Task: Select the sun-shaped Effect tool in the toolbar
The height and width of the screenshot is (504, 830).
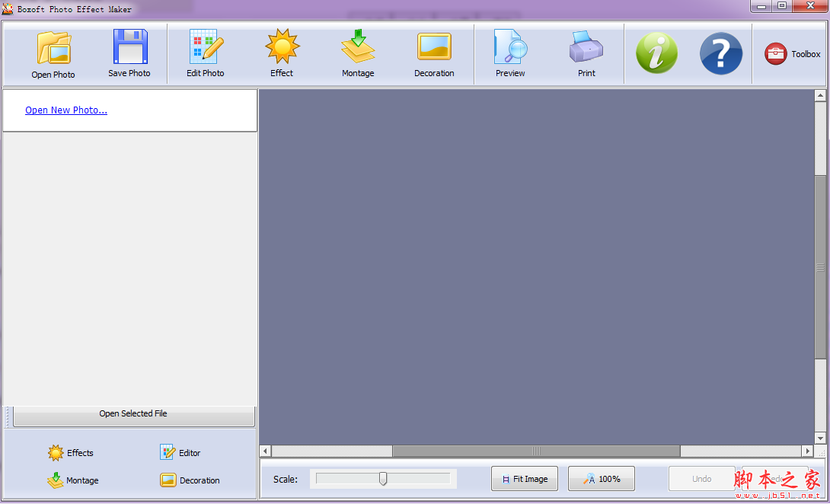Action: [x=283, y=46]
